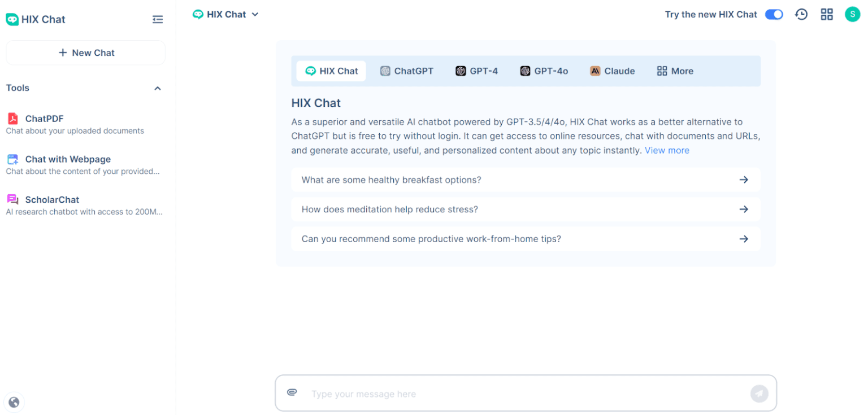Click the message input field

pyautogui.click(x=509, y=393)
